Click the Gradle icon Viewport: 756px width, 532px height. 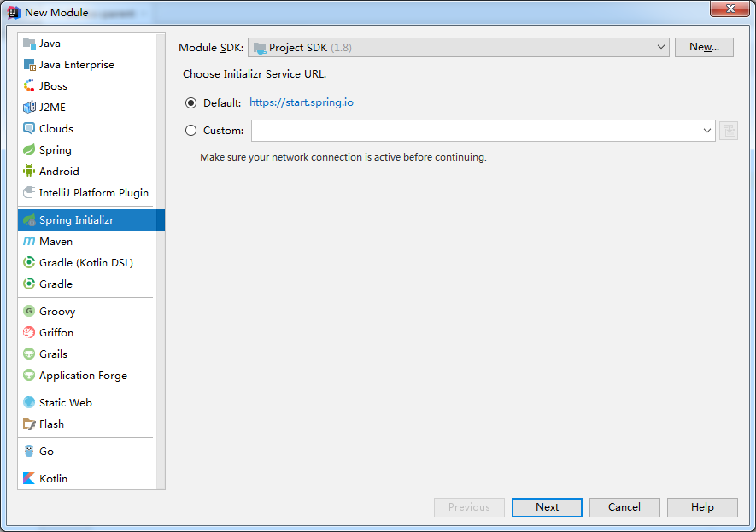coord(29,284)
